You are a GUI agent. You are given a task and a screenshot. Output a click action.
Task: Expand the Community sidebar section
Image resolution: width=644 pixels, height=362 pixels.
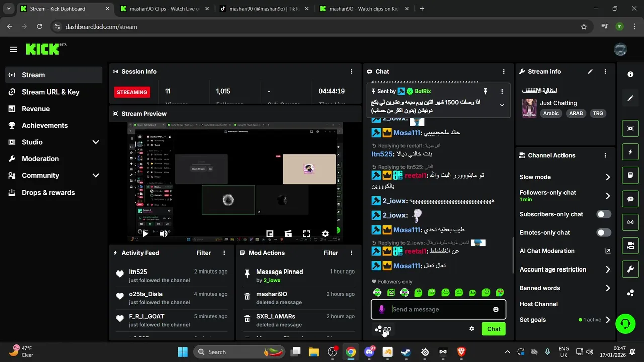(x=95, y=176)
